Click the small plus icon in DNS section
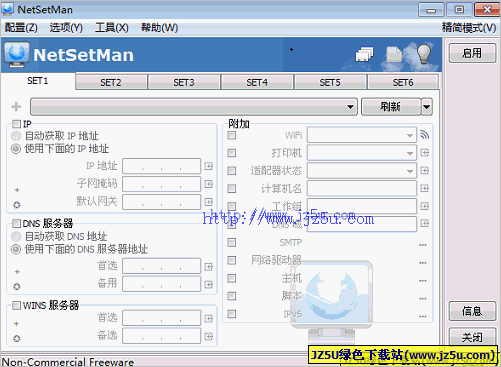The width and height of the screenshot is (501, 367). tap(17, 272)
